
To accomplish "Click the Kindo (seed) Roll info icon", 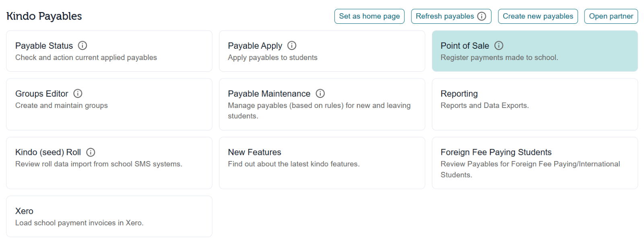I will [x=91, y=152].
